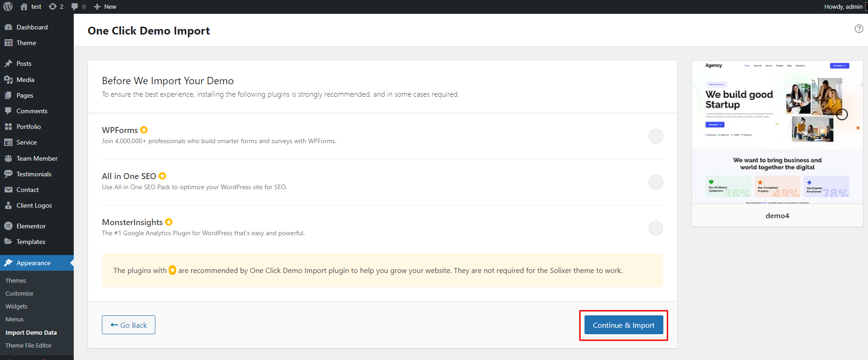868x360 pixels.
Task: Toggle the WPForms plugin checkbox
Action: click(656, 136)
